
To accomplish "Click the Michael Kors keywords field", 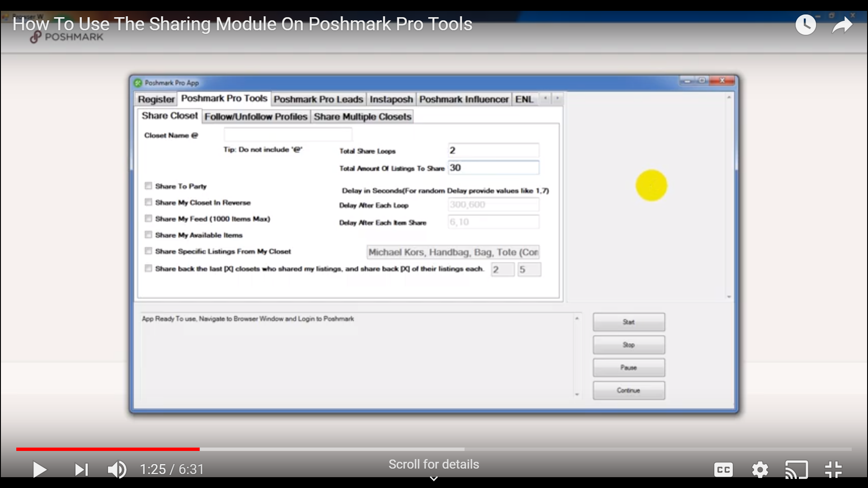I will 453,252.
